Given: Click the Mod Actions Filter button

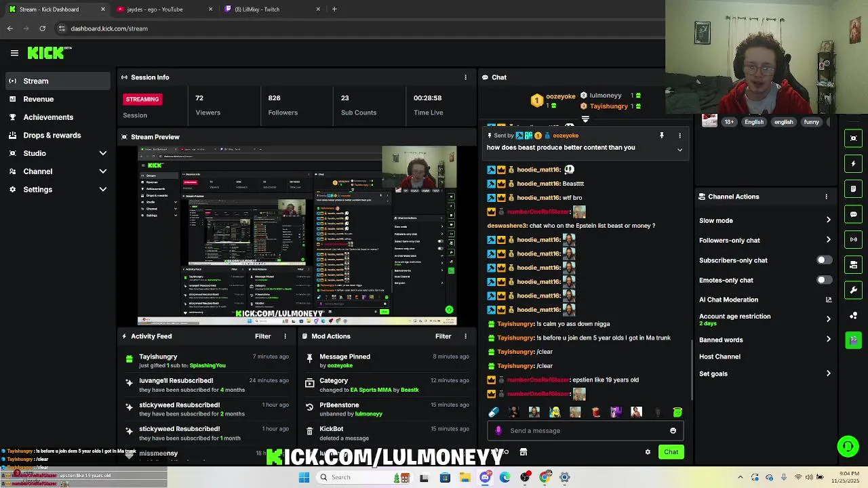Looking at the screenshot, I should (443, 336).
